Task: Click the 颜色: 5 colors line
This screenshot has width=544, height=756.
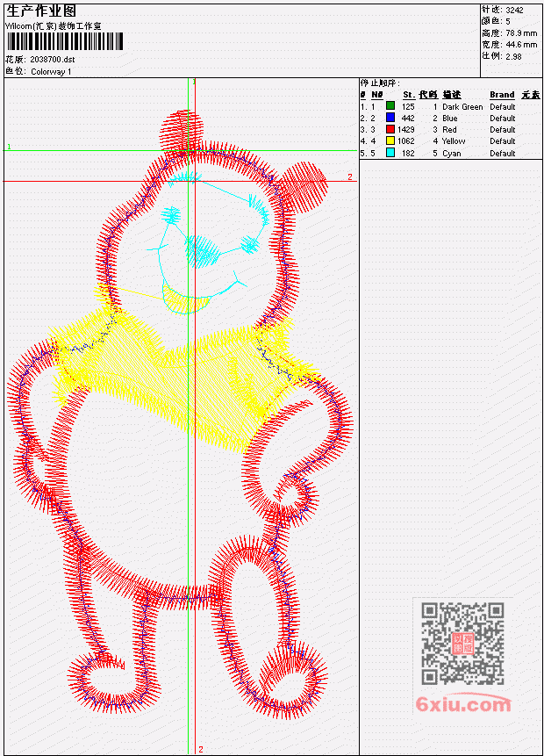Action: tap(496, 21)
